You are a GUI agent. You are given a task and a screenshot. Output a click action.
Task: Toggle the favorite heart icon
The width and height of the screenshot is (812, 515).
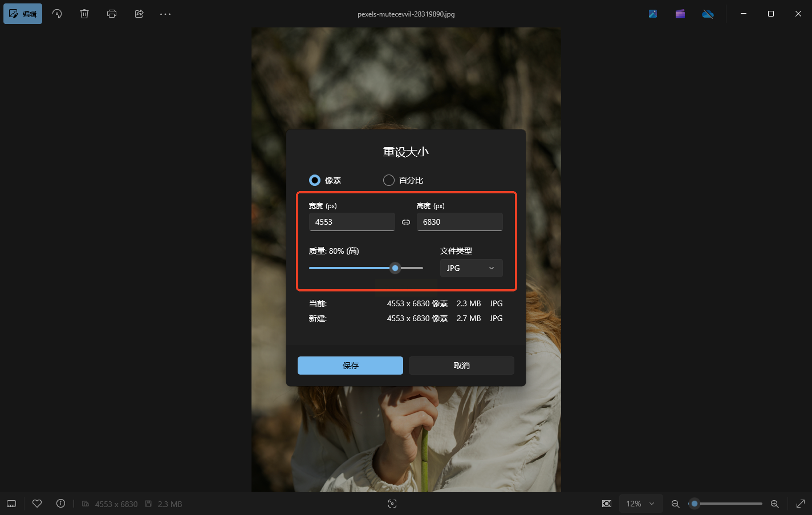37,504
